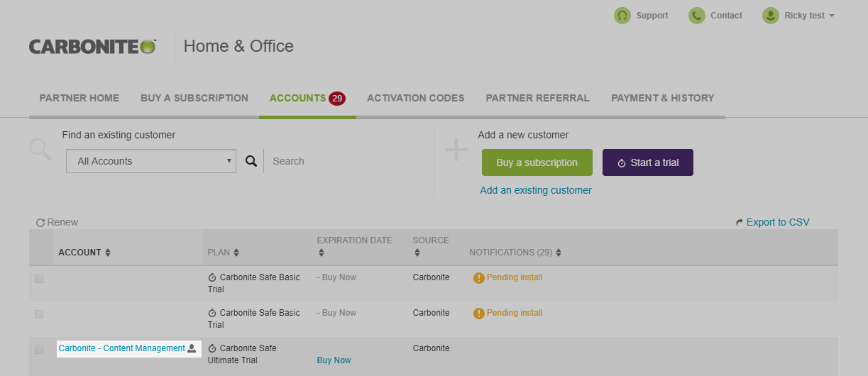Screen dimensions: 868x376
Task: Open the All Accounts dropdown
Action: tap(151, 161)
